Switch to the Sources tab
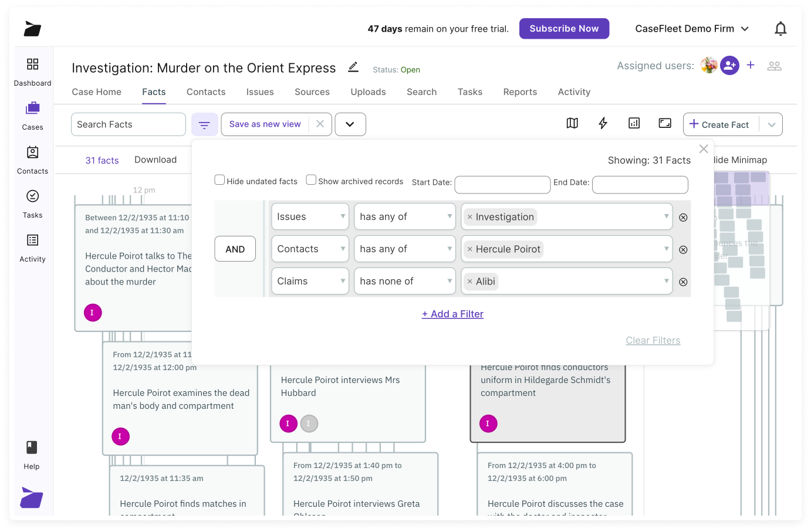Viewport: 811px width, 532px height. pos(312,92)
